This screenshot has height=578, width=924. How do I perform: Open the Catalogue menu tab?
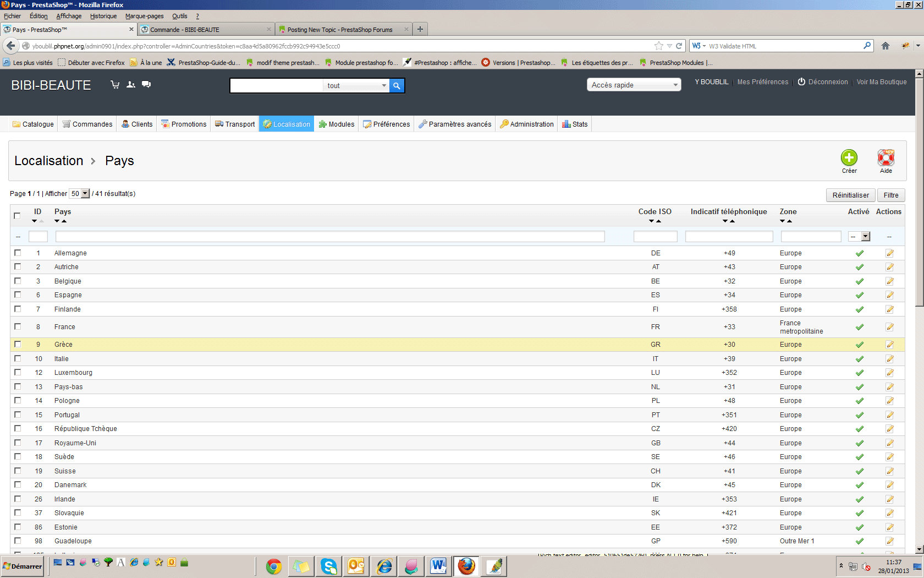point(33,124)
